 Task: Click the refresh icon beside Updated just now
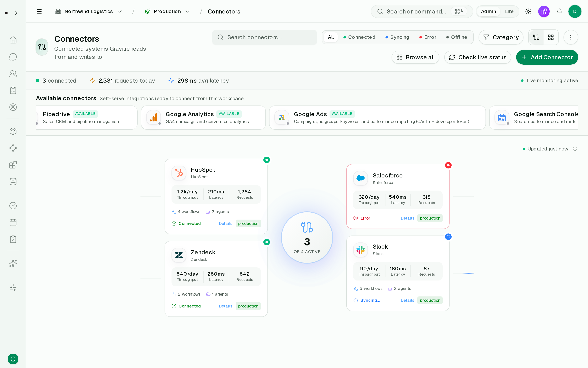click(x=575, y=149)
